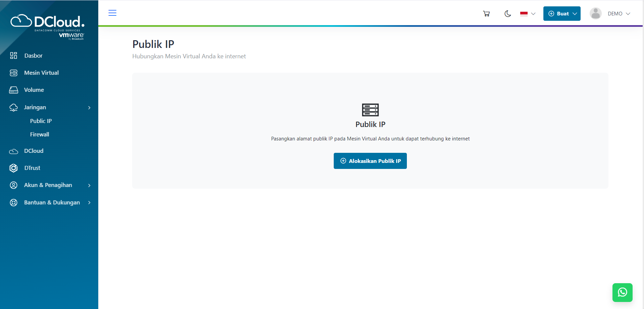Open the Buat create dropdown
The image size is (644, 309).
562,14
